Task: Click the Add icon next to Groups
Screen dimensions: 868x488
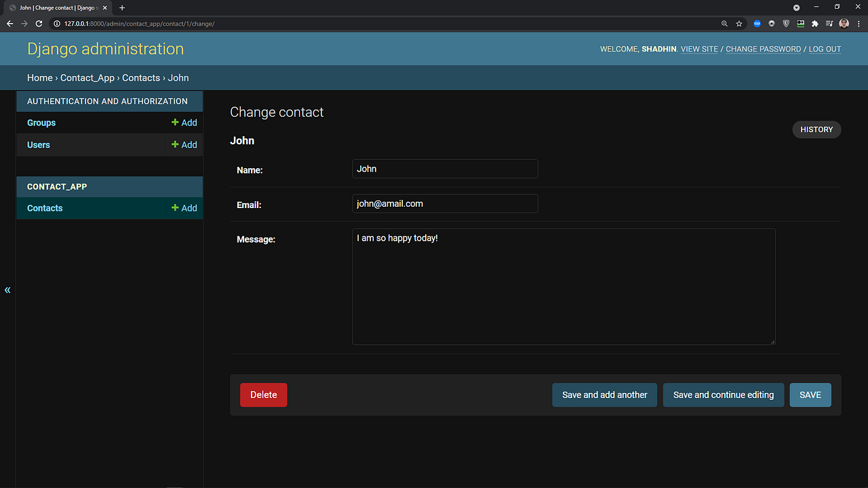Action: [x=183, y=123]
